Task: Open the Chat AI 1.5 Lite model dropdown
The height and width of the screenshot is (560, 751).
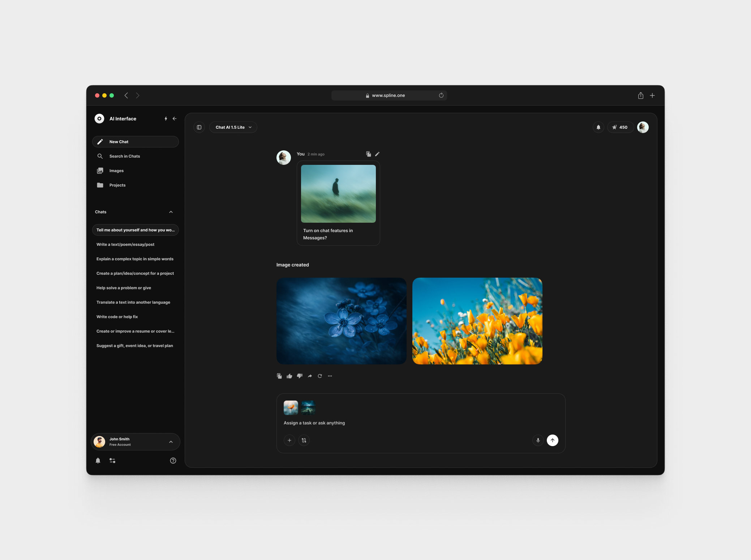Action: coord(233,127)
